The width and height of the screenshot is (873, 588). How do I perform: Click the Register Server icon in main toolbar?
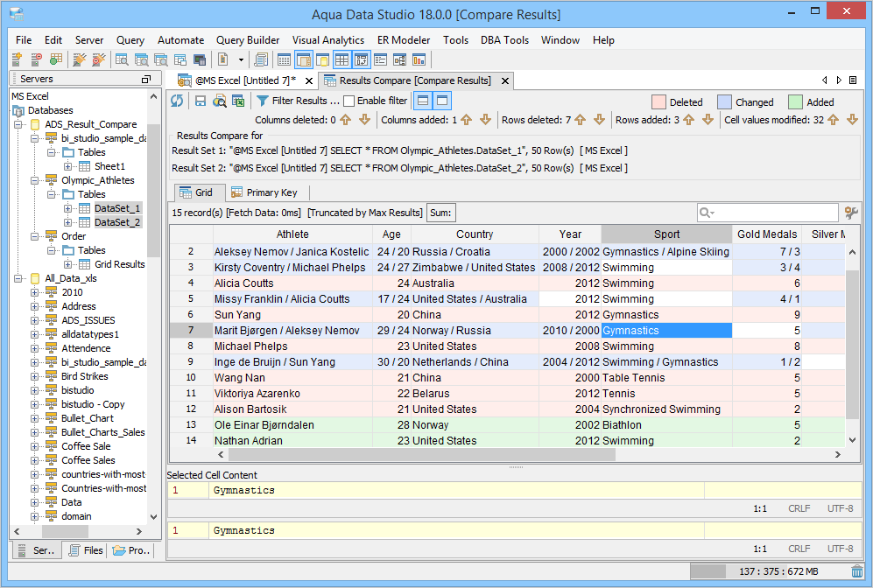[17, 59]
